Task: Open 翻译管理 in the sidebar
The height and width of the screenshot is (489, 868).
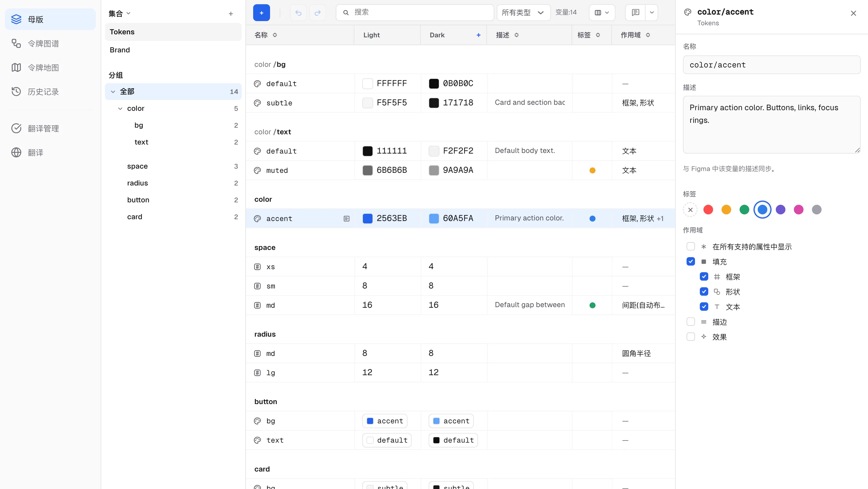Action: [x=50, y=128]
